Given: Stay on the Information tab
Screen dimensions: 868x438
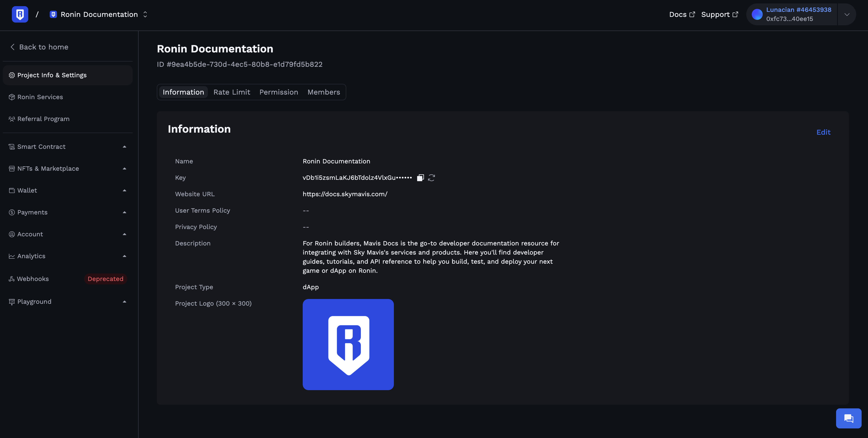Looking at the screenshot, I should click(183, 92).
